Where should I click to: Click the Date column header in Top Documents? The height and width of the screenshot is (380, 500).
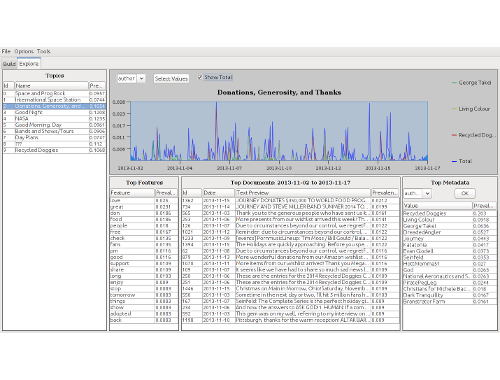click(218, 193)
